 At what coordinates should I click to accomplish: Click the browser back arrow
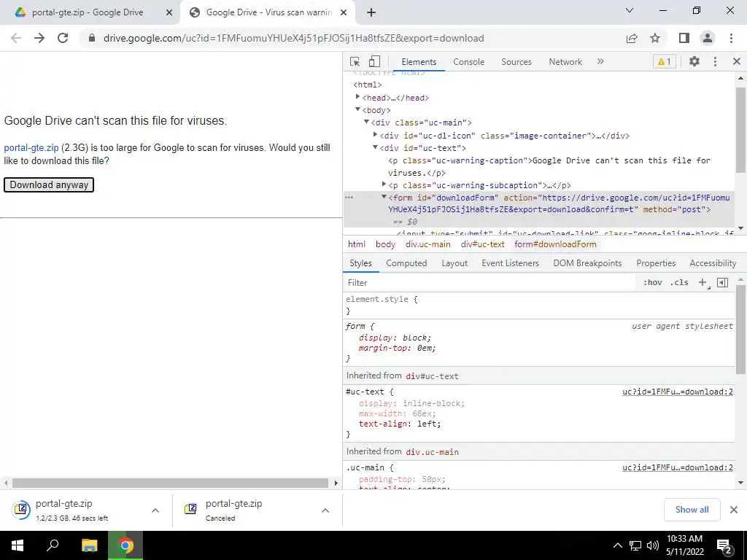point(16,38)
